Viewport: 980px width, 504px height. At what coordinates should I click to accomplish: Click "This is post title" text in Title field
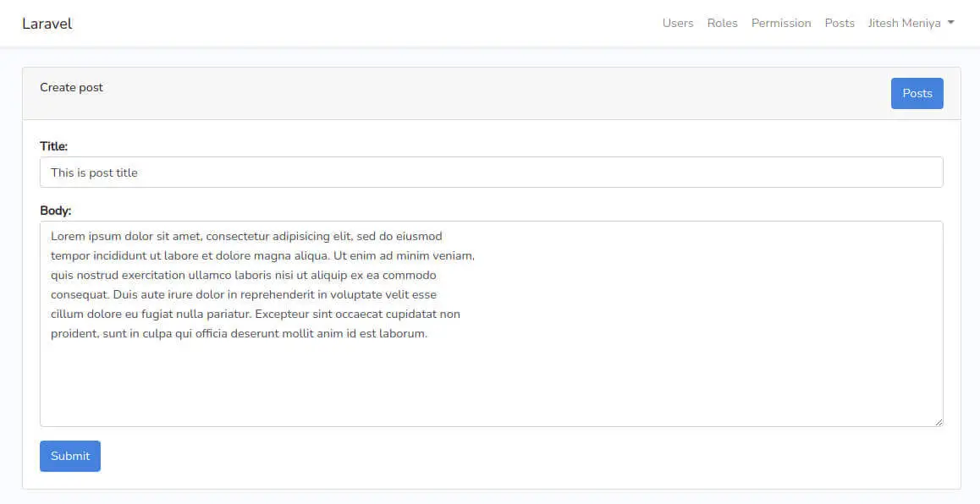click(94, 173)
